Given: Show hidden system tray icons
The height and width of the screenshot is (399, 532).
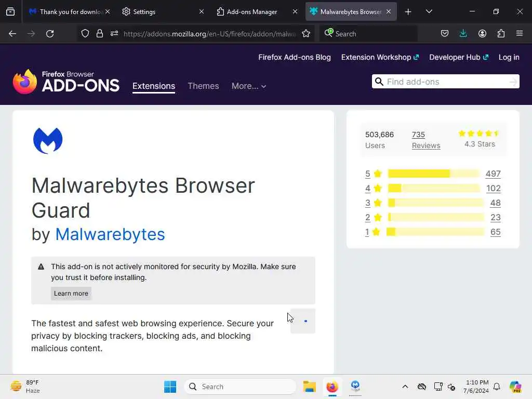Looking at the screenshot, I should point(405,387).
